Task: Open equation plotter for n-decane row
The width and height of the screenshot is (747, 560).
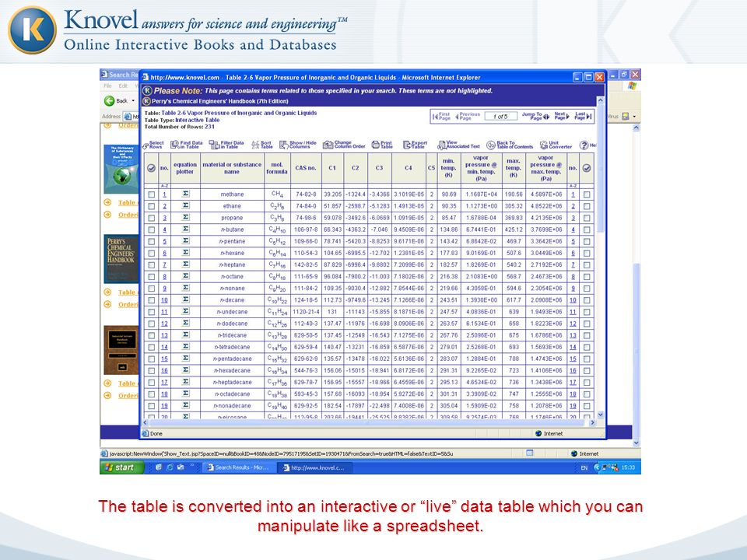Action: tap(186, 299)
